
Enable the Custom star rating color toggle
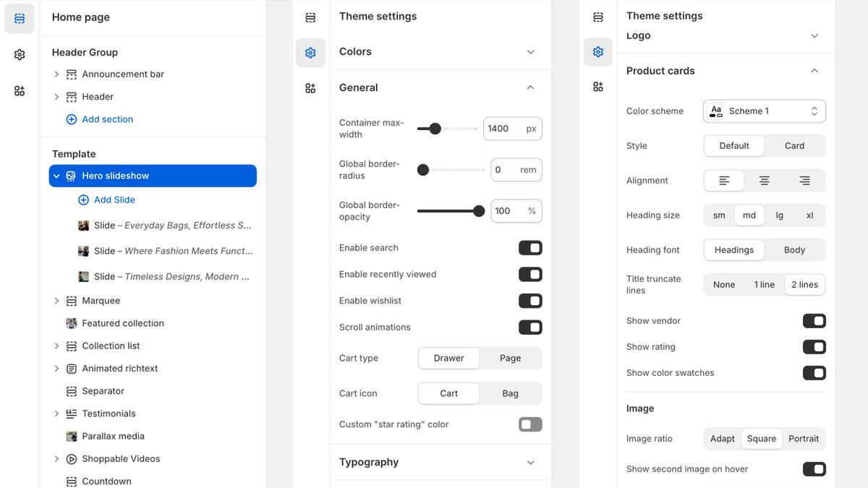pyautogui.click(x=530, y=424)
